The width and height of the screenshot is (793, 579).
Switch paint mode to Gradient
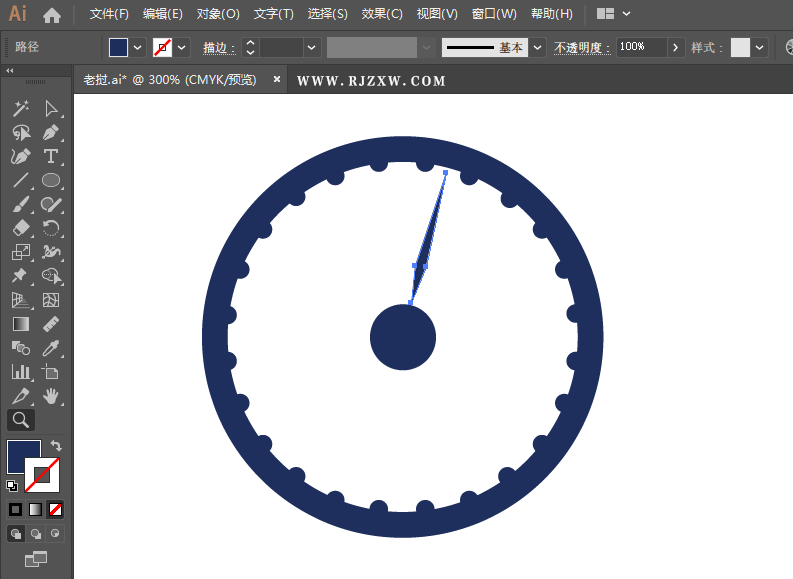point(35,509)
